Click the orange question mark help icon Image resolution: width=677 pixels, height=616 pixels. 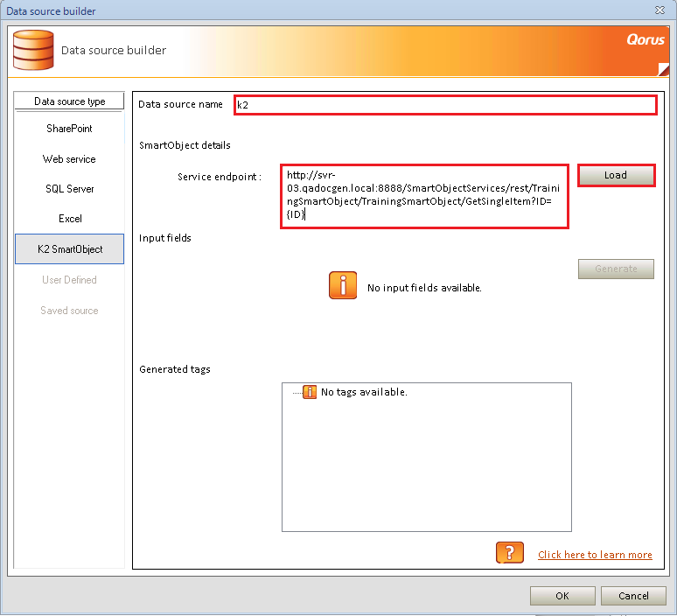509,552
